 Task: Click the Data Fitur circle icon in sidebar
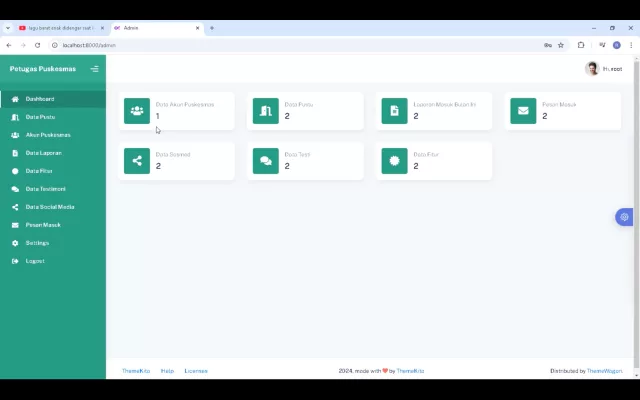pyautogui.click(x=15, y=171)
